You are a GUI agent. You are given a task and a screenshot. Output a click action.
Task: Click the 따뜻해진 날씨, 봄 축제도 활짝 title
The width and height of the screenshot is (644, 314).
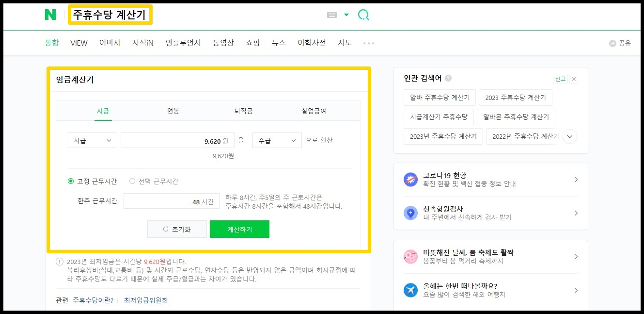pos(468,252)
